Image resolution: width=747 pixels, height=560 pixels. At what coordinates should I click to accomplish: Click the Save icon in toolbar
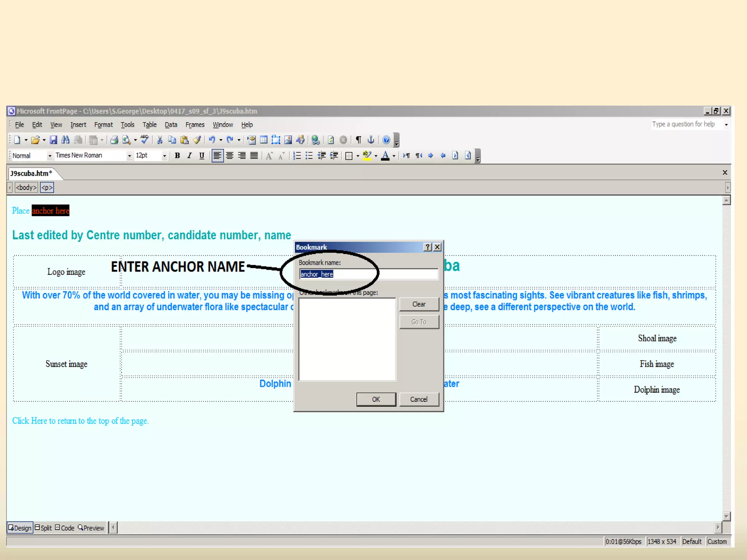point(54,140)
